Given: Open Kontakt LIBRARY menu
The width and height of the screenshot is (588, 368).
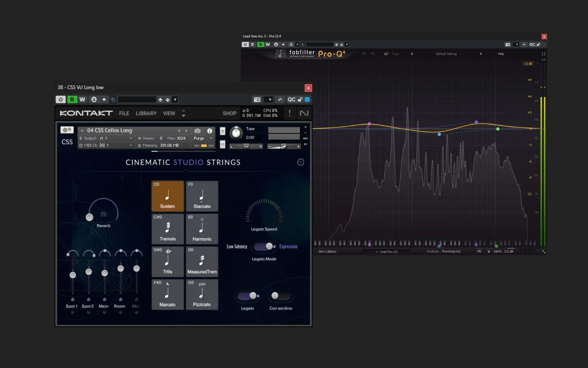Looking at the screenshot, I should 146,114.
